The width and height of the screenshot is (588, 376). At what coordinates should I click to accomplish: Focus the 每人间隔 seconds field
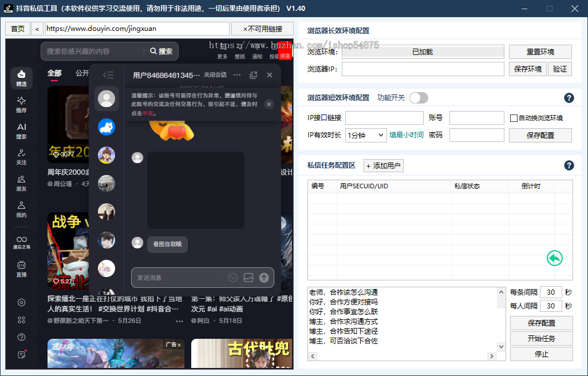pyautogui.click(x=551, y=306)
